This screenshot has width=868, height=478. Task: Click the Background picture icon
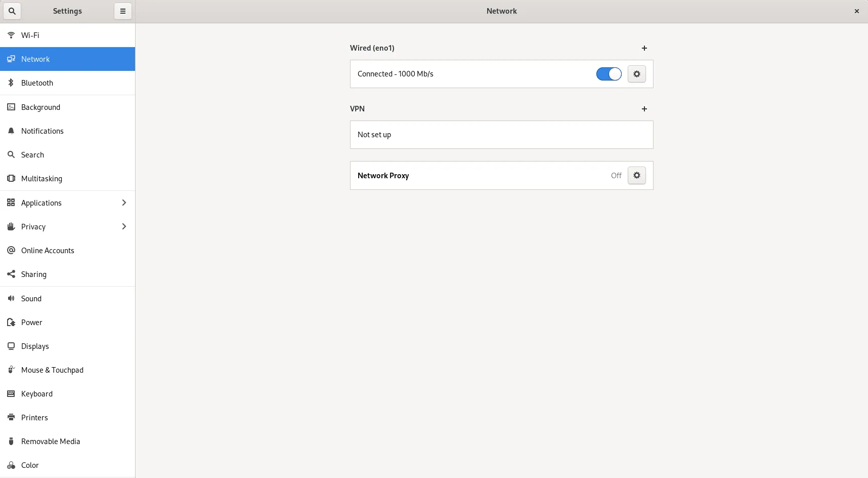[11, 107]
